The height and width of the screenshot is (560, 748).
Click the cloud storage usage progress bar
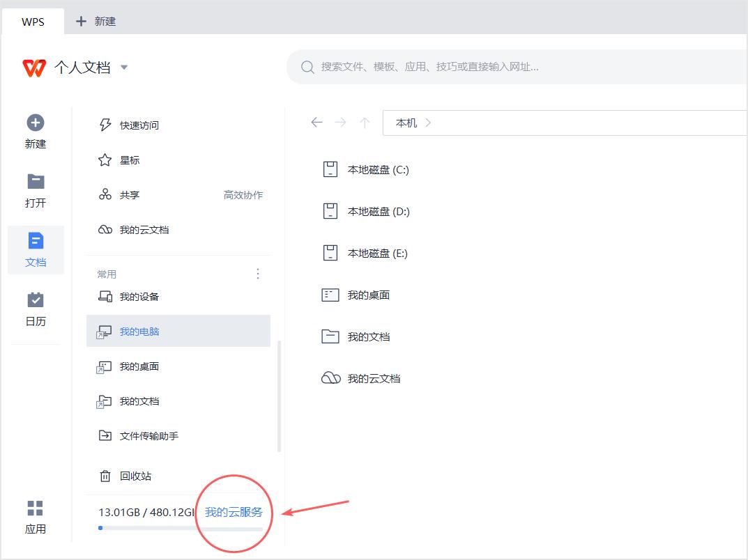tap(181, 528)
